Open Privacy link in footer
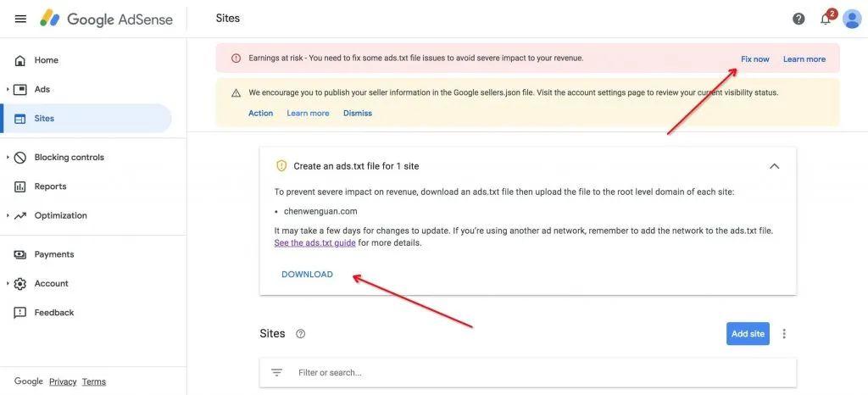Viewport: 868px width, 395px height. pos(63,381)
